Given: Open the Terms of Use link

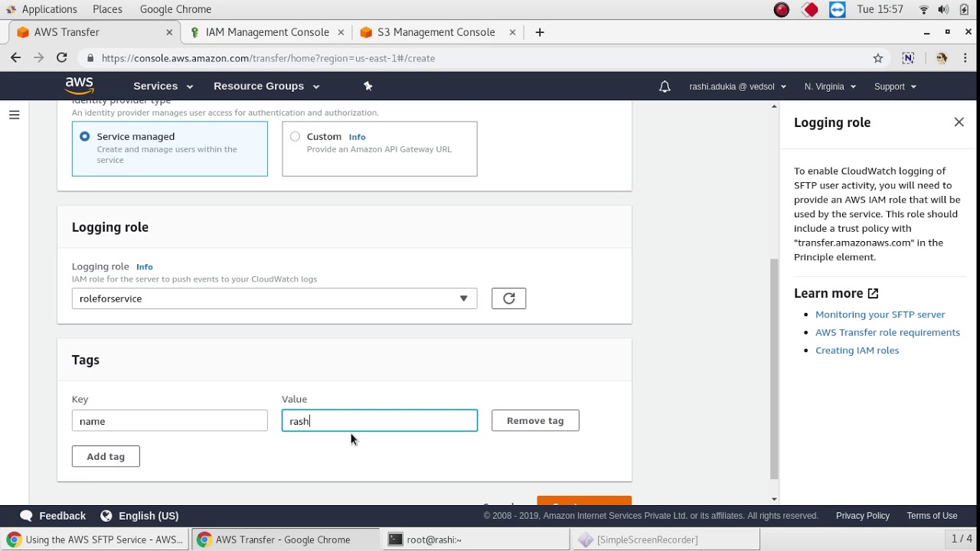Looking at the screenshot, I should 932,516.
